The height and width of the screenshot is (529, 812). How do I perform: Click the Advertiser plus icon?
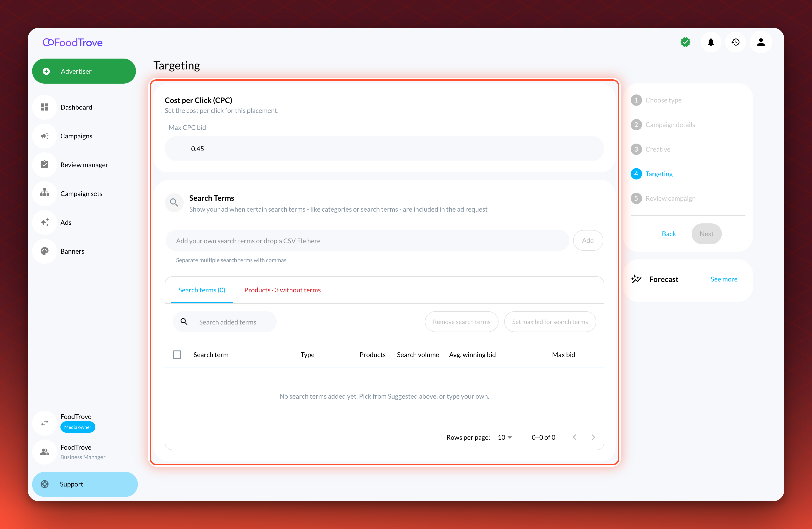point(47,71)
